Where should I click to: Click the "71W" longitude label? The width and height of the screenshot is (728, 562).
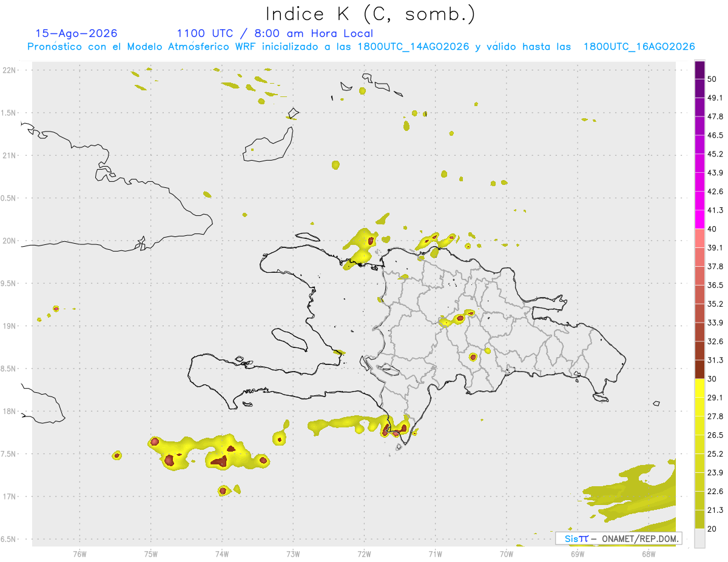(435, 554)
